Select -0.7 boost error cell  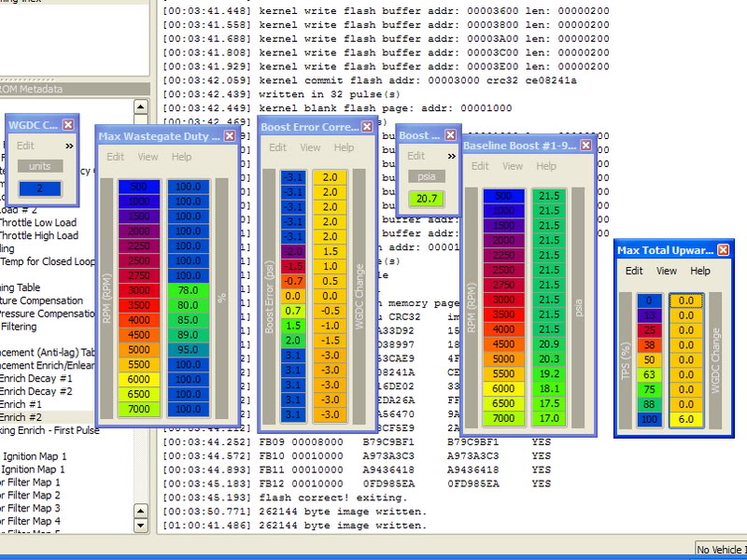[293, 281]
